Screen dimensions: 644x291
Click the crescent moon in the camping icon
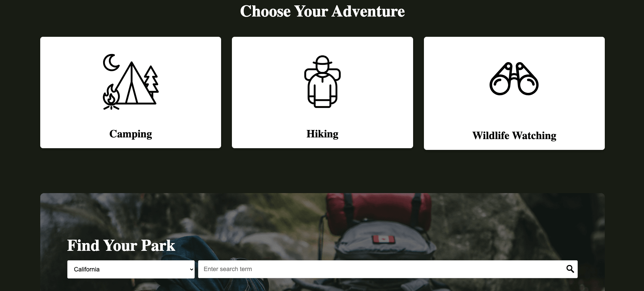click(111, 62)
